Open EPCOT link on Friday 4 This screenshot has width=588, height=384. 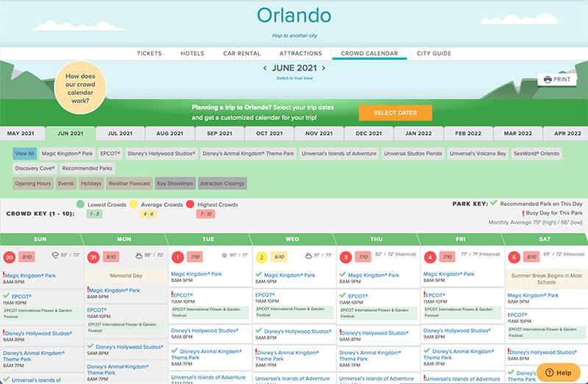tap(436, 295)
